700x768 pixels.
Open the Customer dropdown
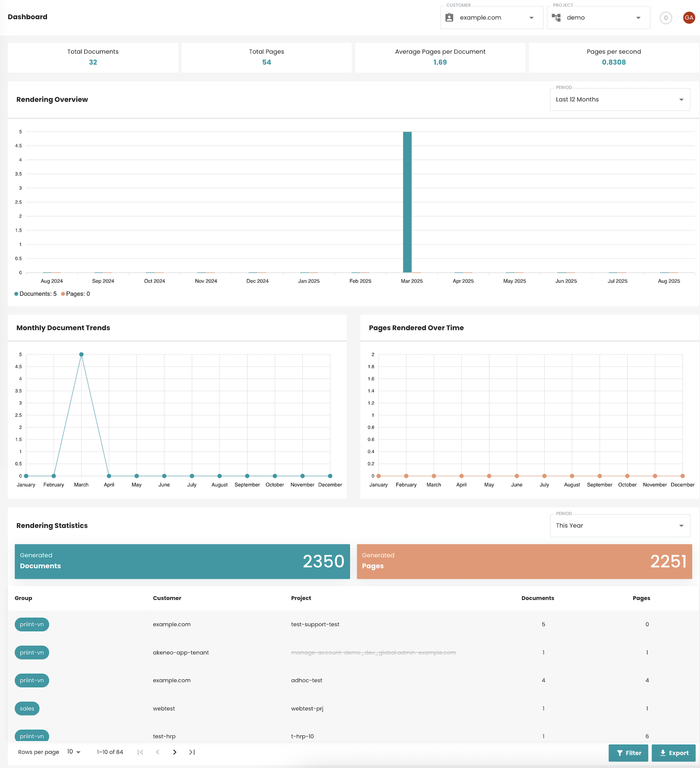531,17
